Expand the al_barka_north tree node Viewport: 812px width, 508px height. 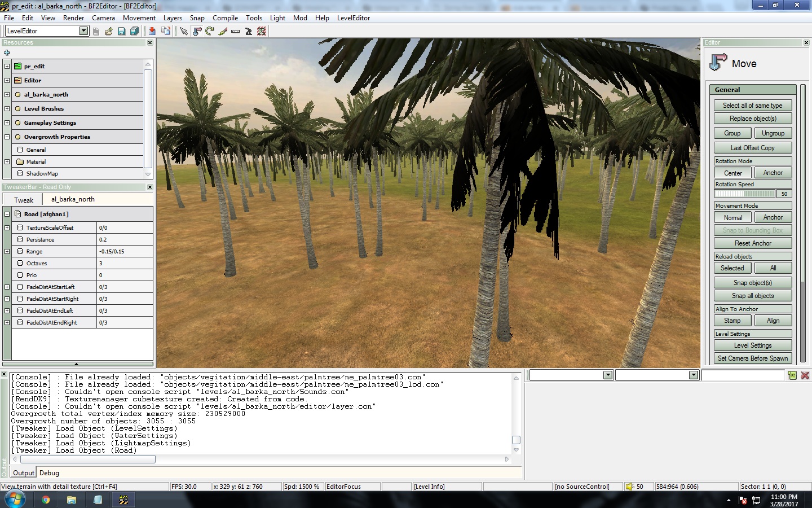click(x=7, y=94)
